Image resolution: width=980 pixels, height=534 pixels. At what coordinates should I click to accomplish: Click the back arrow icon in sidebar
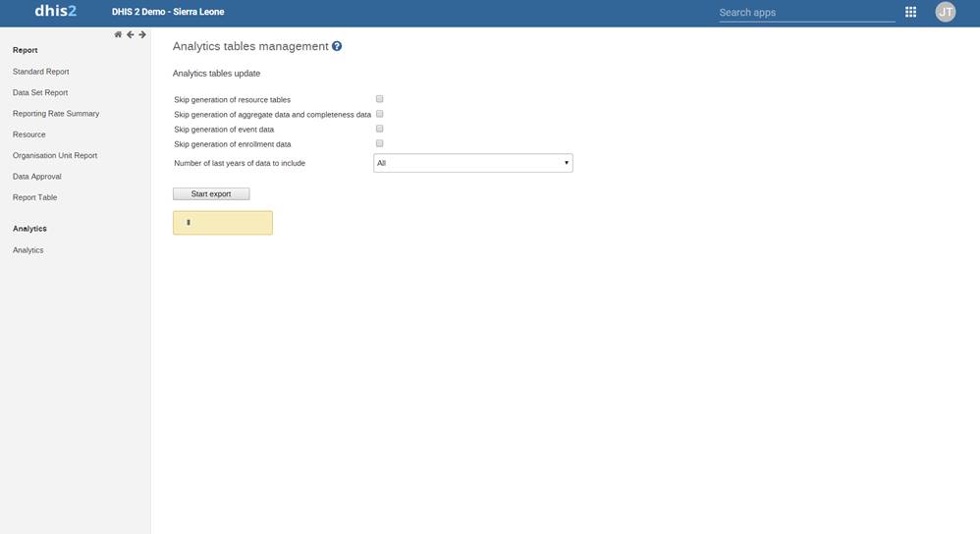[x=130, y=35]
